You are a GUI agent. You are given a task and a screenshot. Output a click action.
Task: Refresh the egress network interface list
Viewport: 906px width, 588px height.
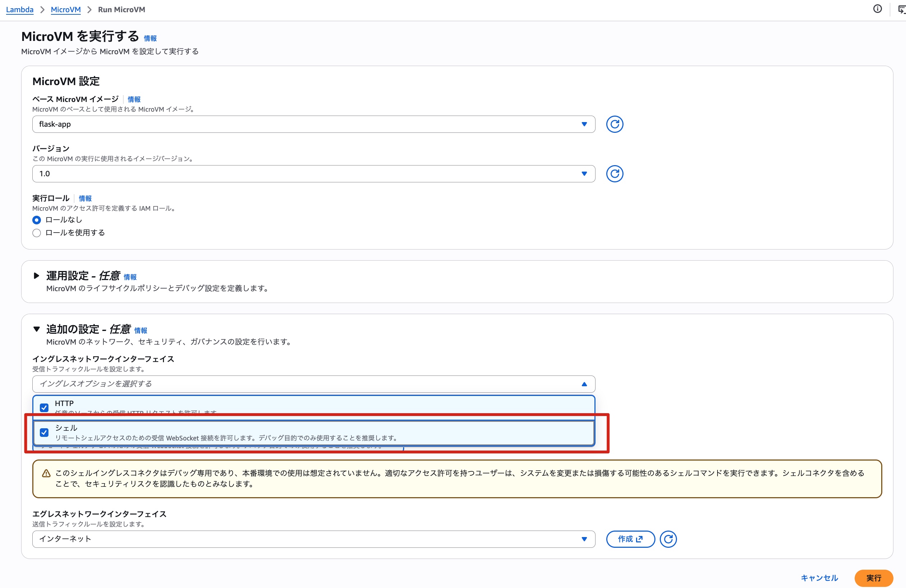pos(668,539)
